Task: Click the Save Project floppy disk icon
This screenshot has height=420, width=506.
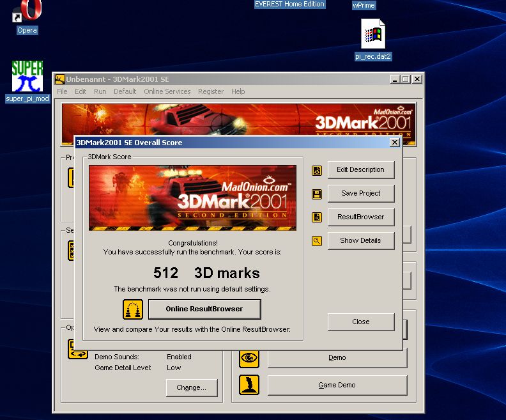Action: coord(317,194)
